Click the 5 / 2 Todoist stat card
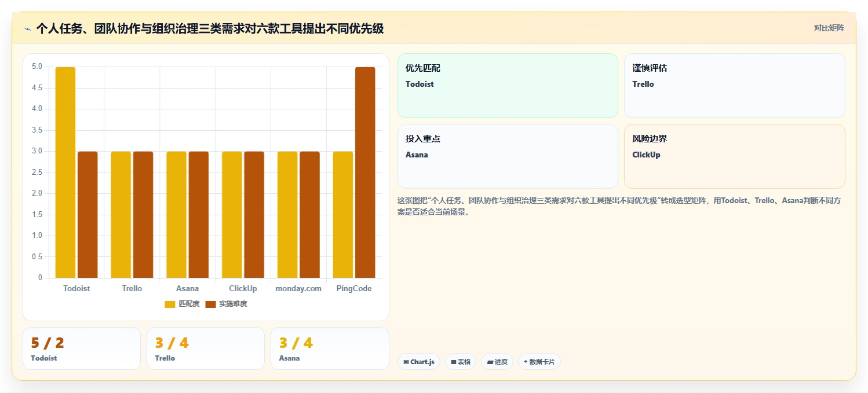 (82, 348)
